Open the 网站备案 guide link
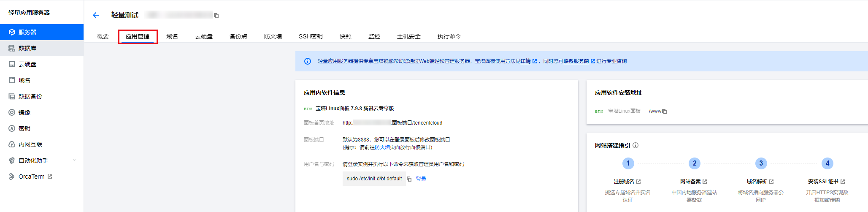The height and width of the screenshot is (212, 868). (x=690, y=182)
